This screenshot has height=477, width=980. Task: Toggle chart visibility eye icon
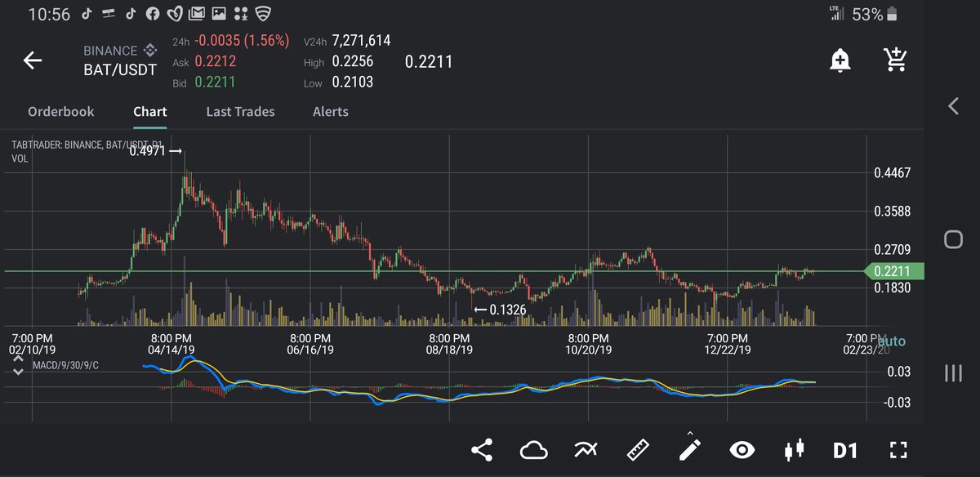coord(742,449)
